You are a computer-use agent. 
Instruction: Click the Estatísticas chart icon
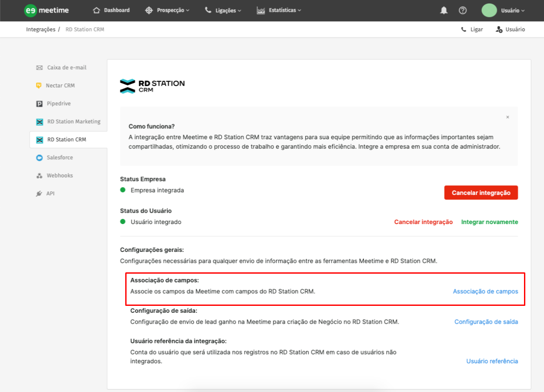(261, 10)
